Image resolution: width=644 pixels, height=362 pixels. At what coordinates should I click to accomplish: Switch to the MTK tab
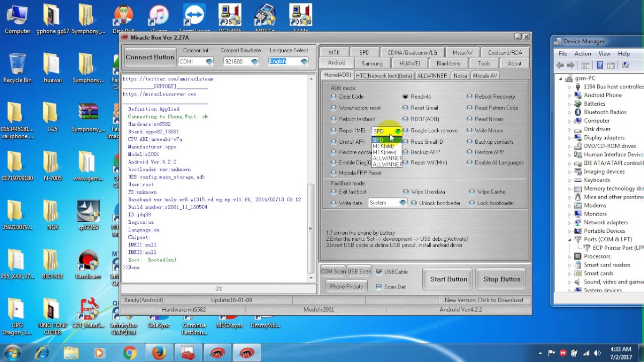(x=334, y=52)
